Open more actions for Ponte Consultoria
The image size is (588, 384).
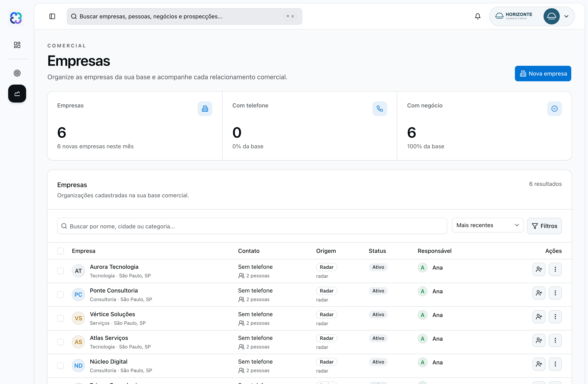pyautogui.click(x=555, y=293)
